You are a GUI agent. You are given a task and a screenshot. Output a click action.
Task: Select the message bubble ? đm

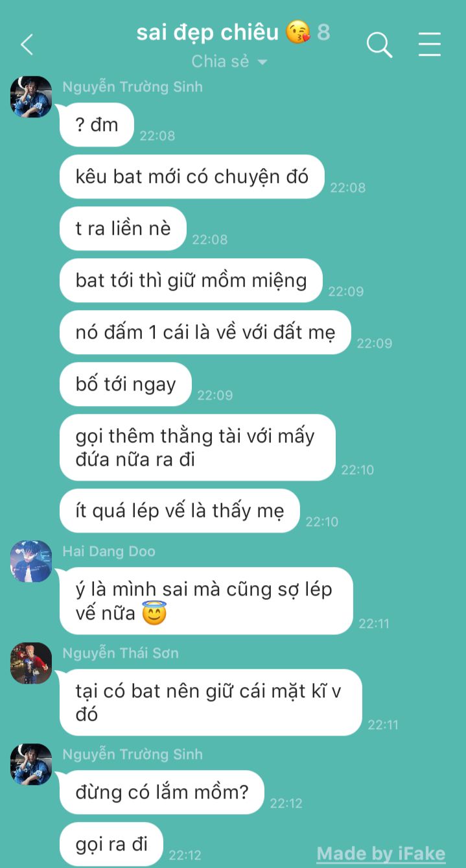[x=97, y=125]
